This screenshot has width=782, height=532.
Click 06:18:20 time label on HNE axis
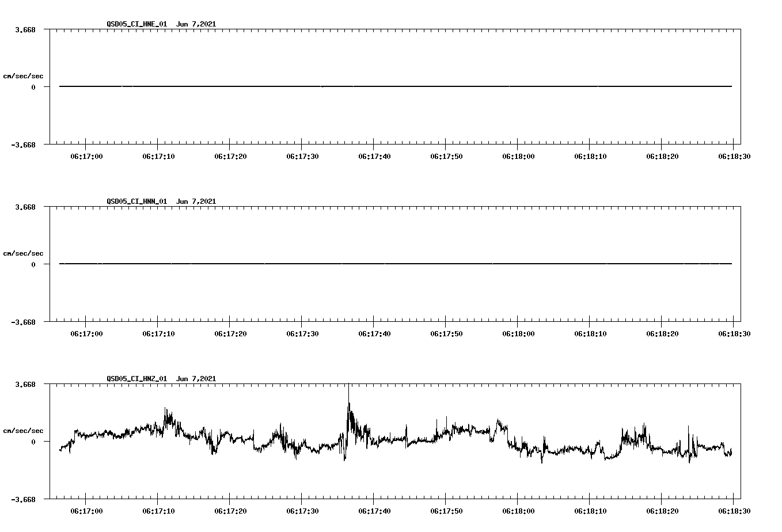click(x=662, y=156)
